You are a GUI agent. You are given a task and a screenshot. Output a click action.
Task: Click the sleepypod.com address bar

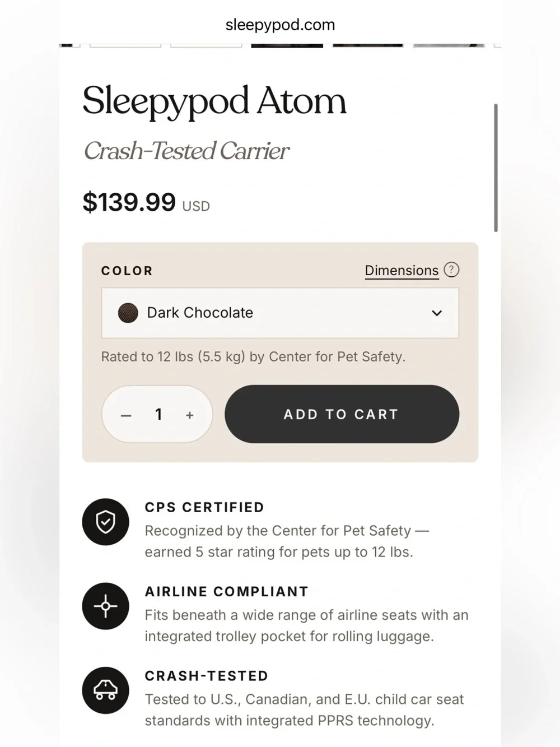[x=280, y=25]
